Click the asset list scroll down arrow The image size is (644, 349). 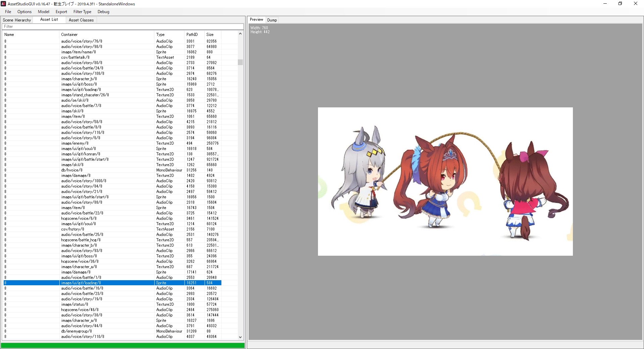pos(240,337)
